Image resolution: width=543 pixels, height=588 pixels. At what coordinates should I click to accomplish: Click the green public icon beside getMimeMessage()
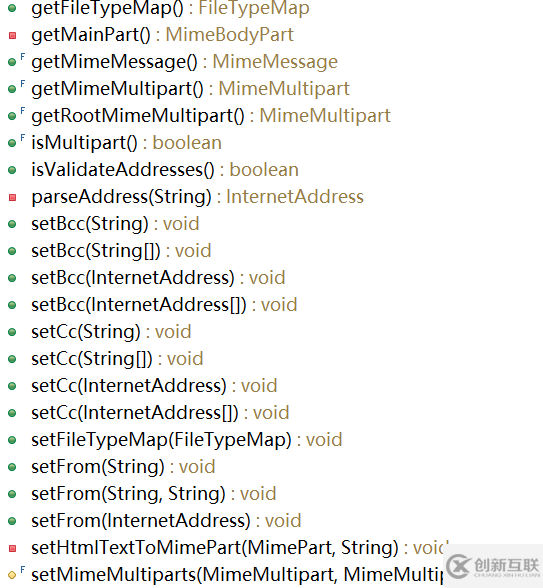click(12, 62)
